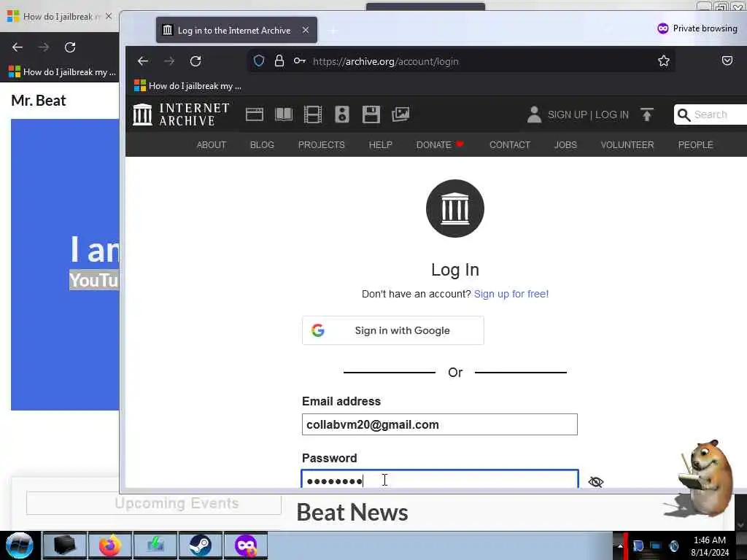Click the site security padlock icon
This screenshot has width=747, height=560.
[x=279, y=61]
